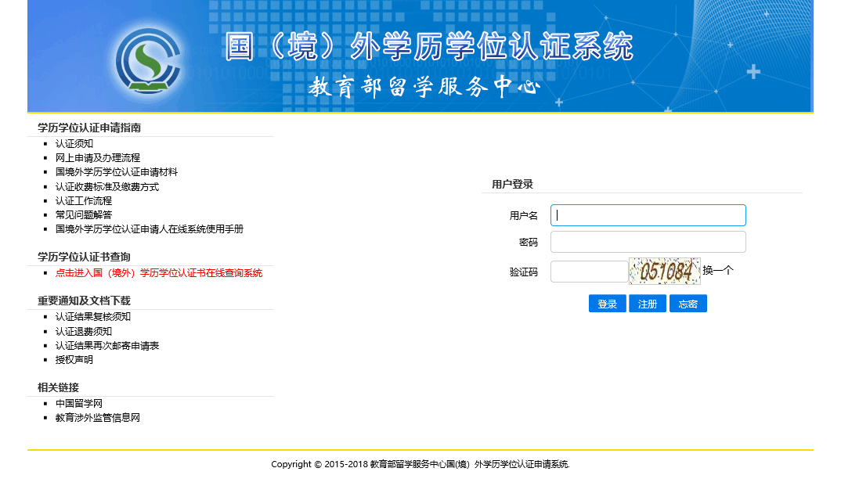Click the Copyright 2015-2018 footer text

pos(420,464)
